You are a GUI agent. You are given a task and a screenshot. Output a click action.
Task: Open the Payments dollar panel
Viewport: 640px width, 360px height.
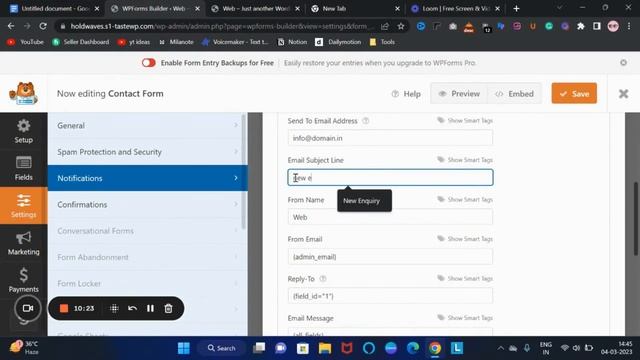click(x=24, y=280)
